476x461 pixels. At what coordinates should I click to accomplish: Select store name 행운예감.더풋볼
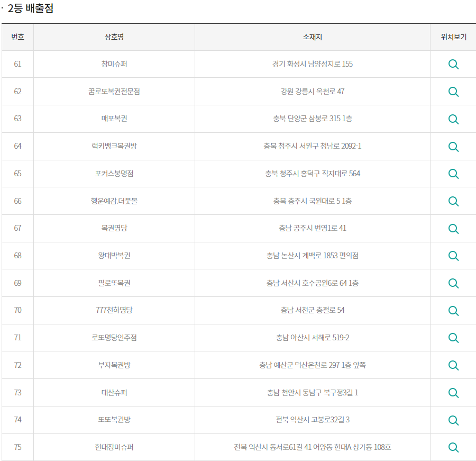[x=114, y=201]
